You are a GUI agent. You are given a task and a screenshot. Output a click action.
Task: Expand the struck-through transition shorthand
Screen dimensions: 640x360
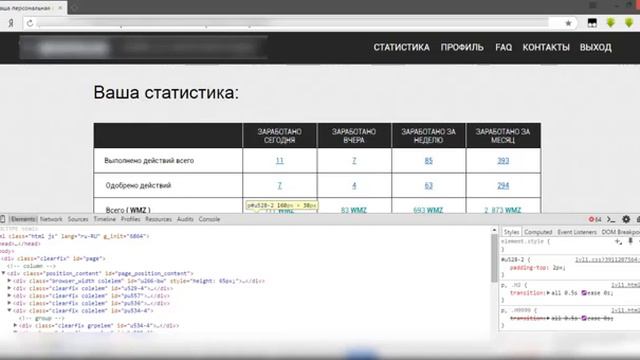point(548,318)
